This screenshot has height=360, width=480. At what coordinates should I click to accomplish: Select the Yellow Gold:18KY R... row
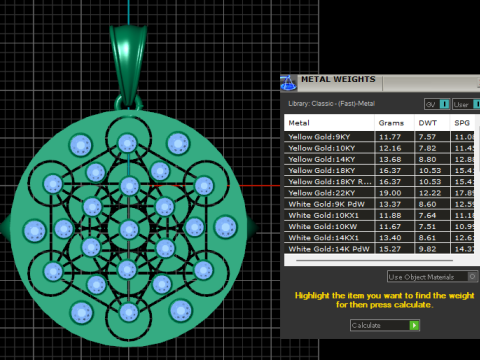pos(379,182)
